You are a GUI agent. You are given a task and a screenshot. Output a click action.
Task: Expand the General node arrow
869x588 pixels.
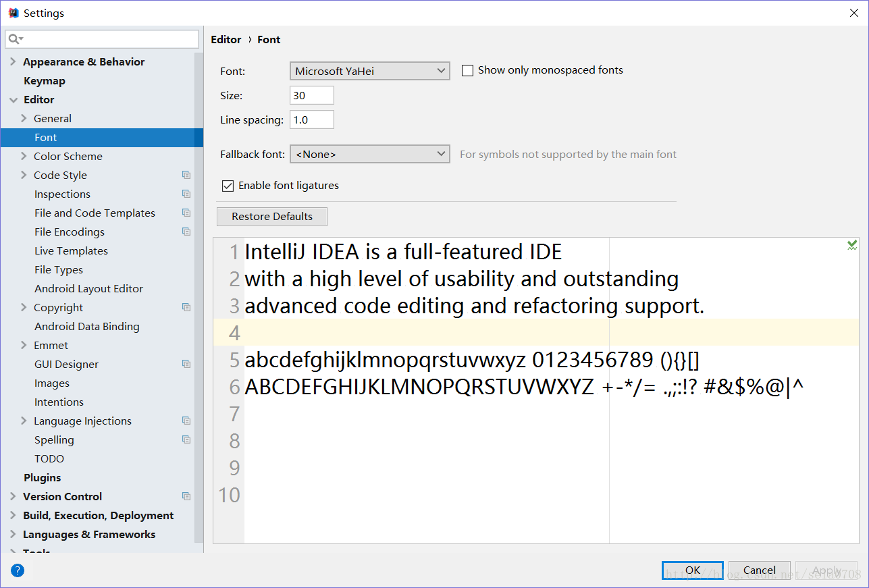[24, 118]
